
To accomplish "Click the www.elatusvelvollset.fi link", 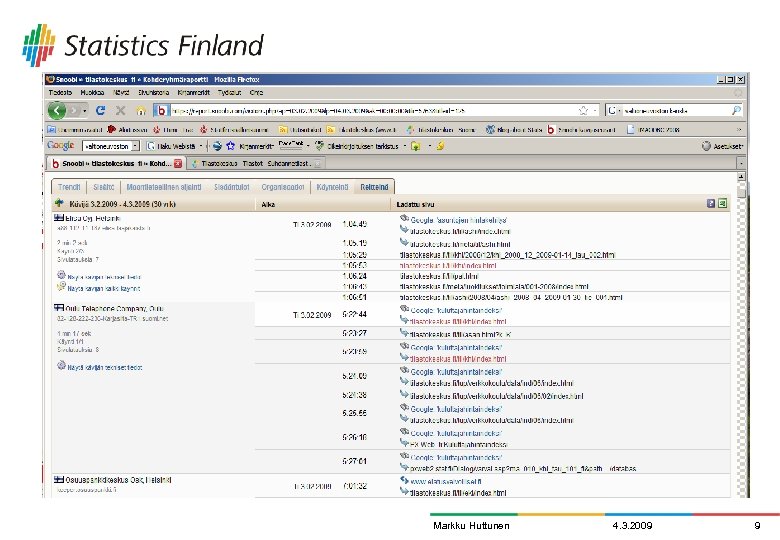I will pyautogui.click(x=446, y=481).
